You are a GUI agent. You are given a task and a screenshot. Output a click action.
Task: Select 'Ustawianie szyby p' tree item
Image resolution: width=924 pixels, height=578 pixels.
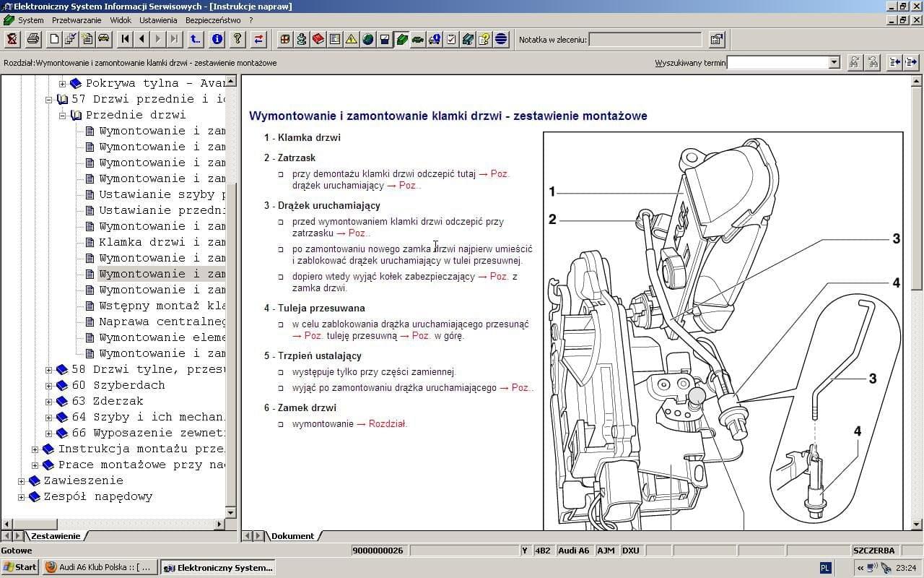[162, 195]
